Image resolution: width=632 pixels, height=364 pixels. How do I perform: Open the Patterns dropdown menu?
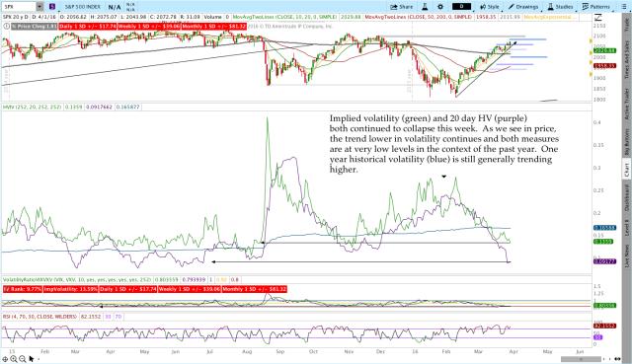click(595, 7)
